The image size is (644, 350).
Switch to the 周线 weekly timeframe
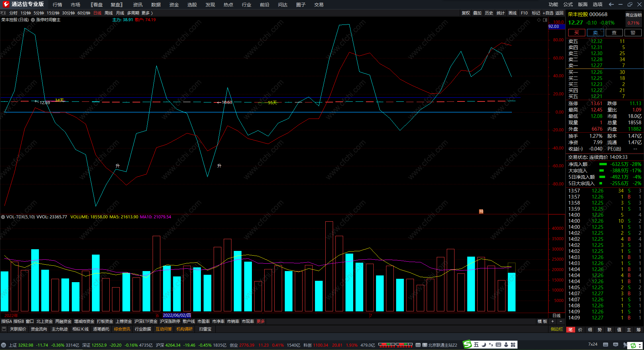108,13
